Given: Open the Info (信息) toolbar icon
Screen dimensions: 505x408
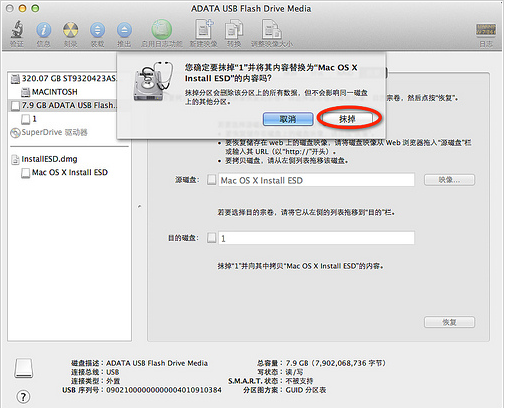Looking at the screenshot, I should 43,30.
